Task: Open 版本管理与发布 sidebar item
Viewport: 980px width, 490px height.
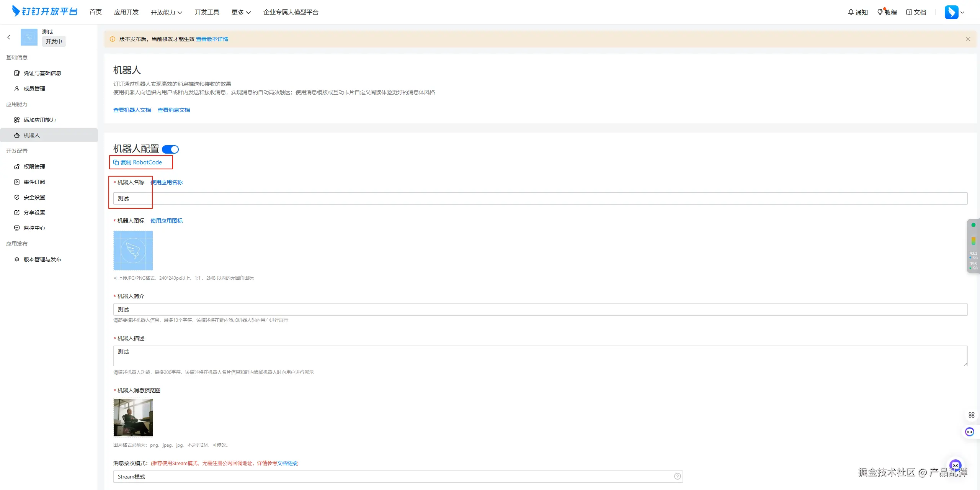Action: pyautogui.click(x=42, y=259)
